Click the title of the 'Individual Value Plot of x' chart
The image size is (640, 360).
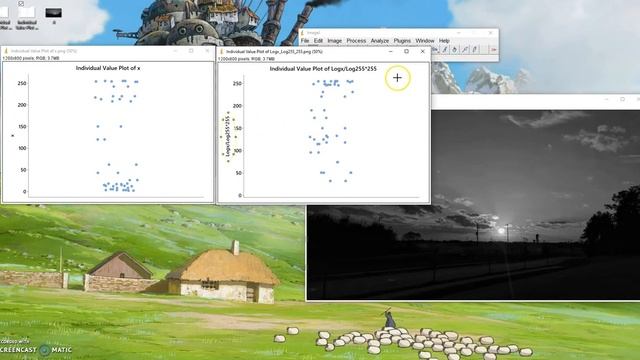point(108,68)
